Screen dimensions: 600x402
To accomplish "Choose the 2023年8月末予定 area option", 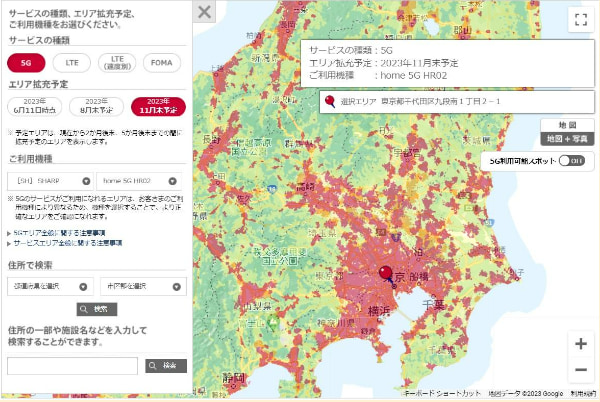I will 96,106.
